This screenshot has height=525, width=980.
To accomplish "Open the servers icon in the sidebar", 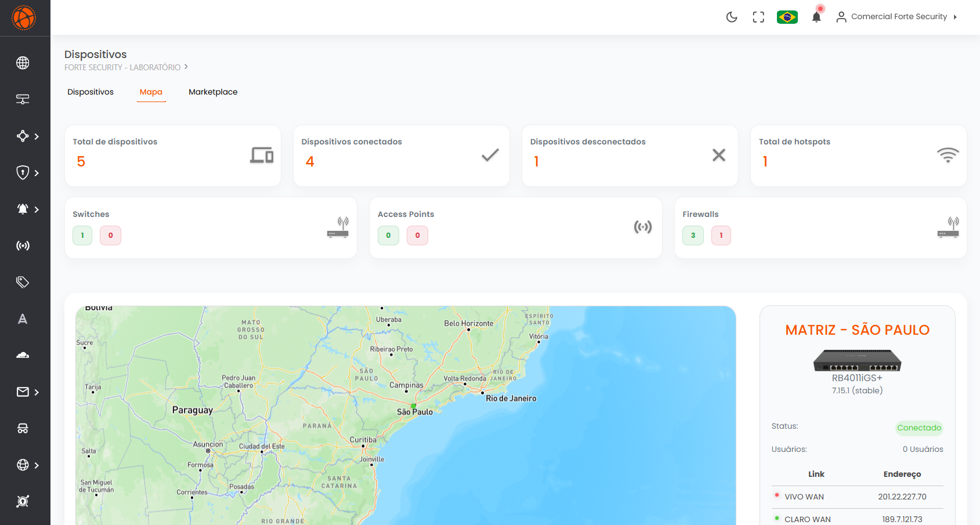I will 23,99.
